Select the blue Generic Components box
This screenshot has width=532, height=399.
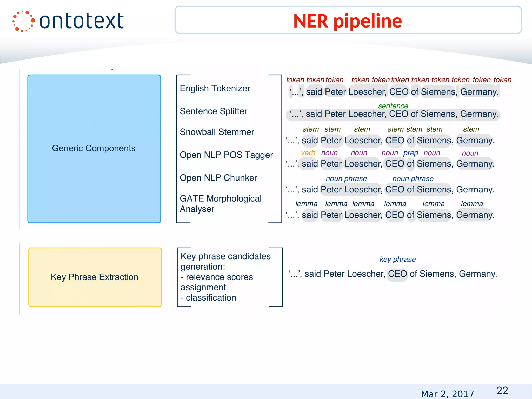94,149
